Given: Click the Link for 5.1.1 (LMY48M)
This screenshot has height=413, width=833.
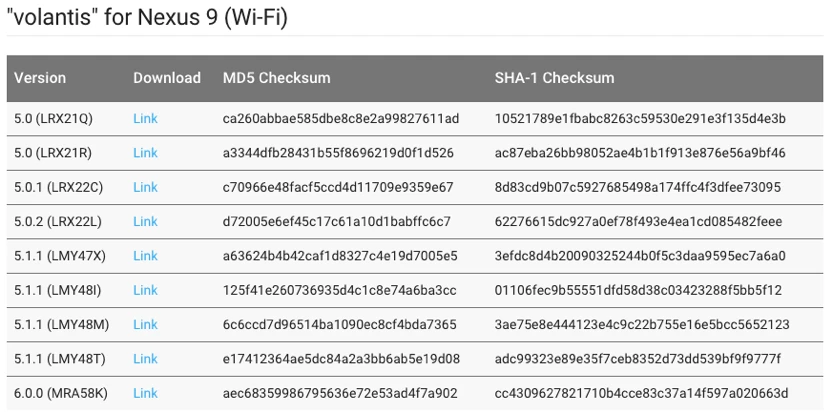Looking at the screenshot, I should point(145,324).
